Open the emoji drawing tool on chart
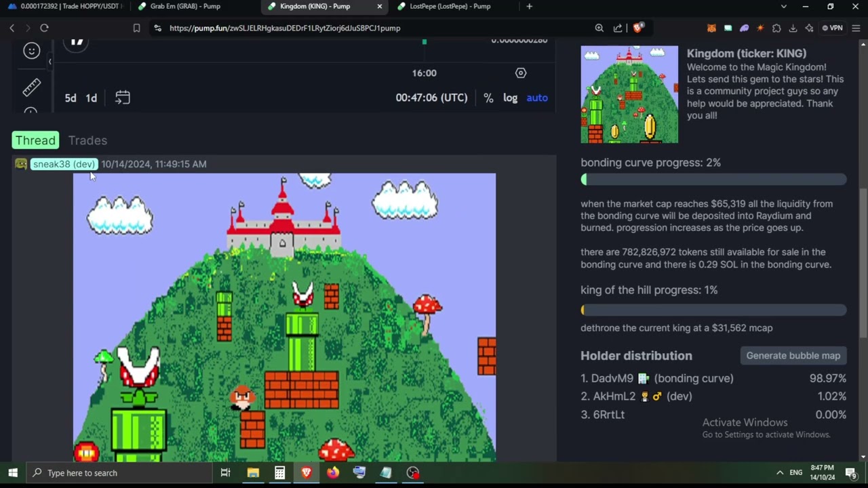This screenshot has width=868, height=488. (31, 51)
